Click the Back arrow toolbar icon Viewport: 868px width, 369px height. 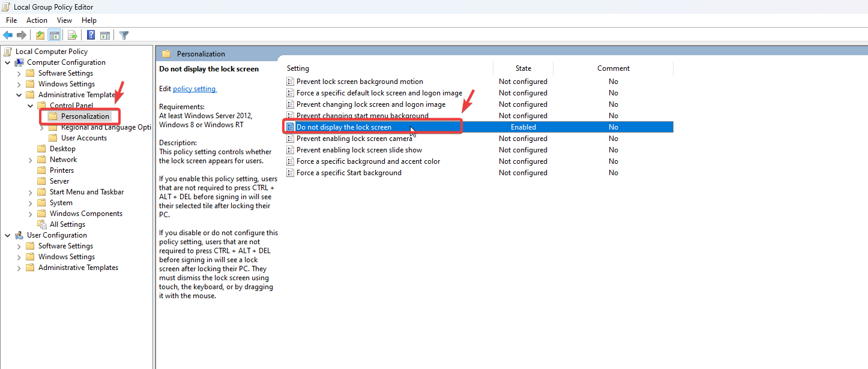pos(8,35)
